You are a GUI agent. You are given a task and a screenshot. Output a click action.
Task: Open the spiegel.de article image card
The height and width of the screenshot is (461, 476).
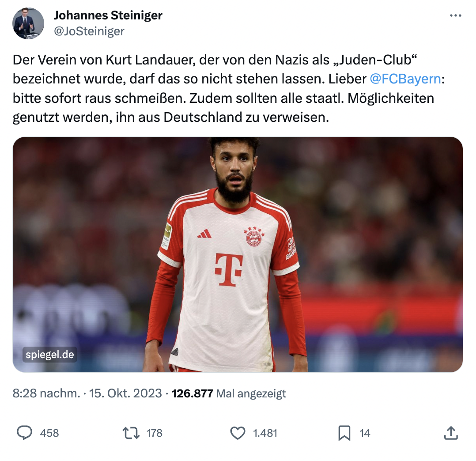click(x=238, y=254)
